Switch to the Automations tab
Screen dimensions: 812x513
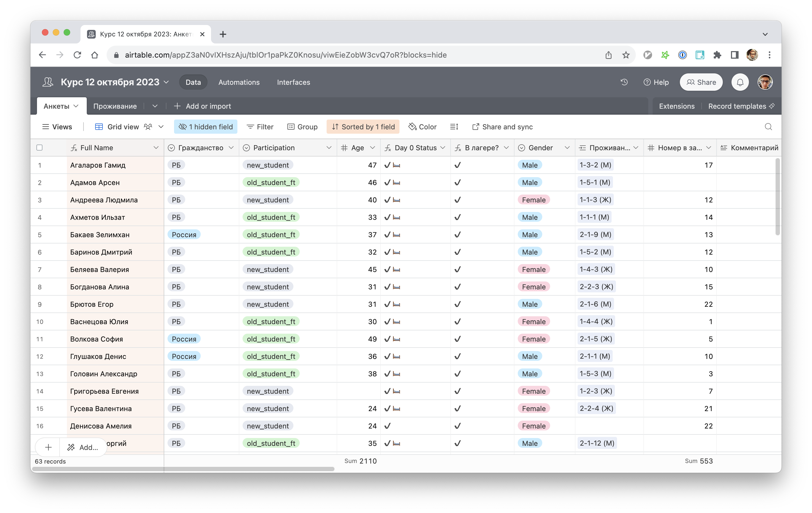[x=239, y=82]
